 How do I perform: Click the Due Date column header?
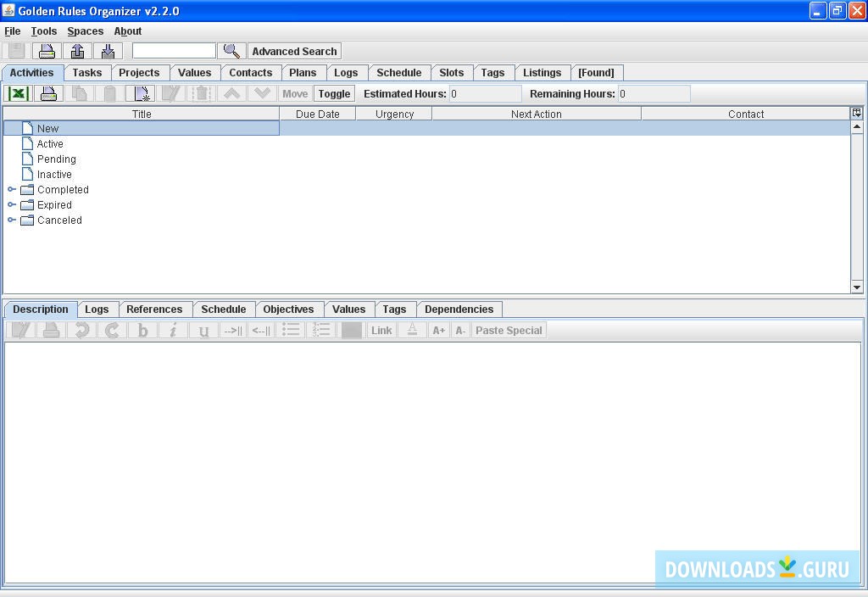click(x=318, y=114)
